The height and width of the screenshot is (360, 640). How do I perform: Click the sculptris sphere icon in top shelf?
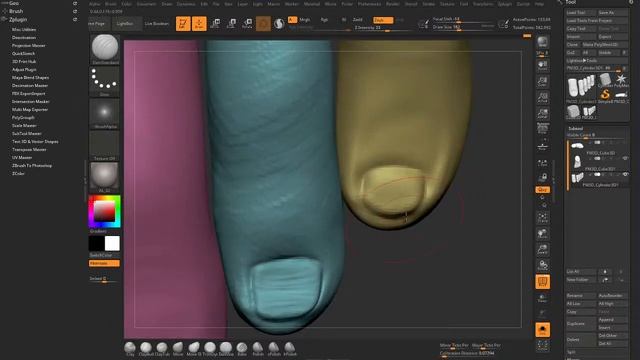tap(279, 24)
